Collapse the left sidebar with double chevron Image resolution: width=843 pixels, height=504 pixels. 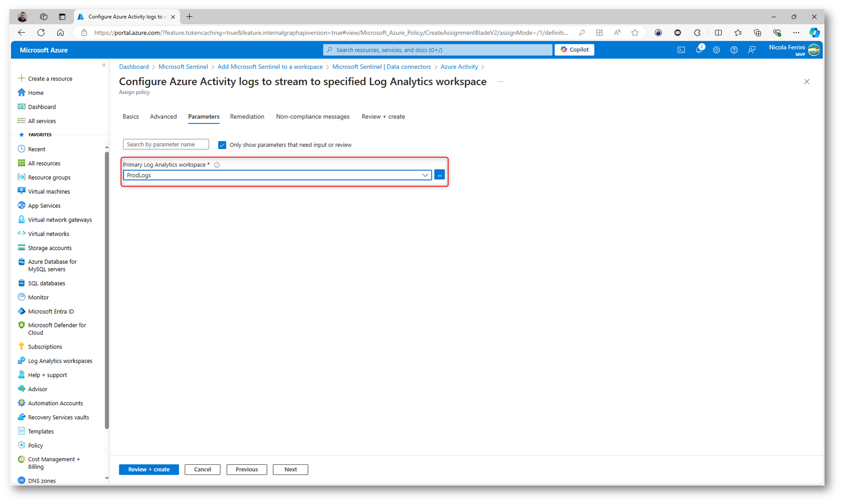[x=104, y=65]
